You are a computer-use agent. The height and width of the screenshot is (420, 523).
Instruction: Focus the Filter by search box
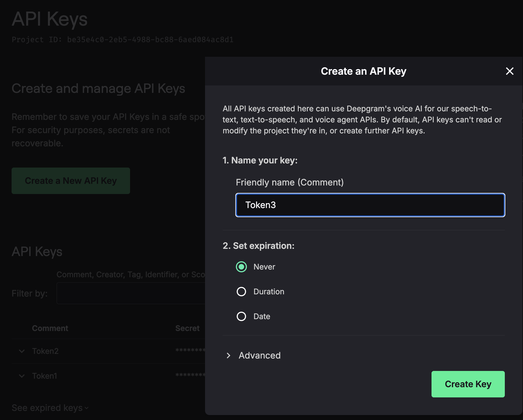131,293
